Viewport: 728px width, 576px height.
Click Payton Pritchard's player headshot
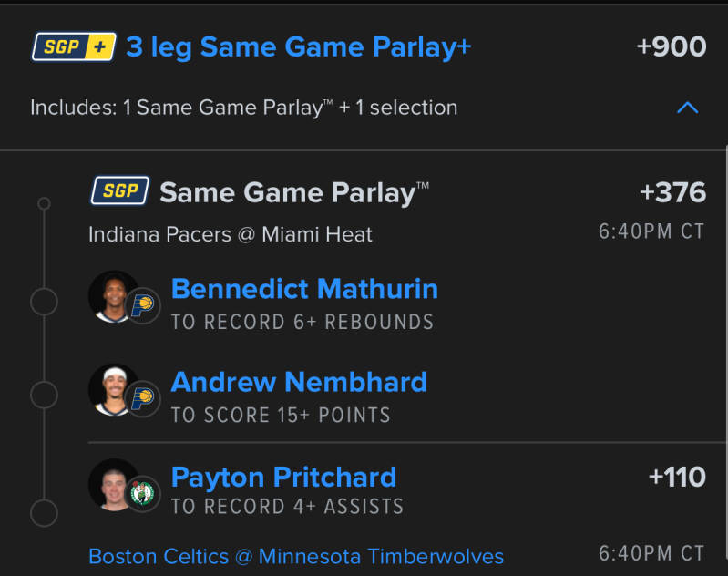click(113, 484)
